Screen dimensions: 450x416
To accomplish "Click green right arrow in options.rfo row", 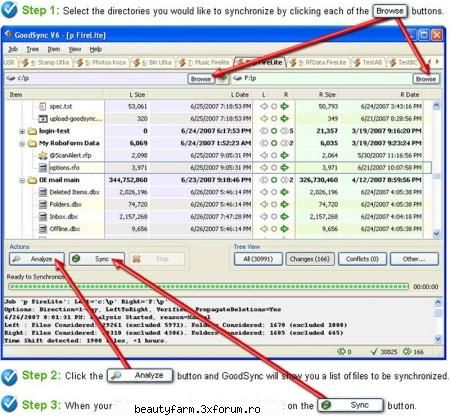I will (284, 167).
